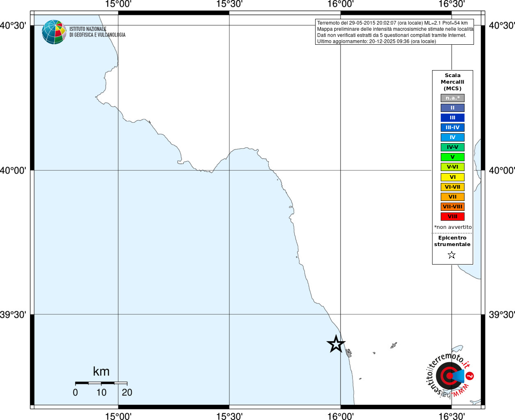Viewport: 515px width, 420px height.
Task: Click the *non avvertito footnote
Action: (x=453, y=227)
